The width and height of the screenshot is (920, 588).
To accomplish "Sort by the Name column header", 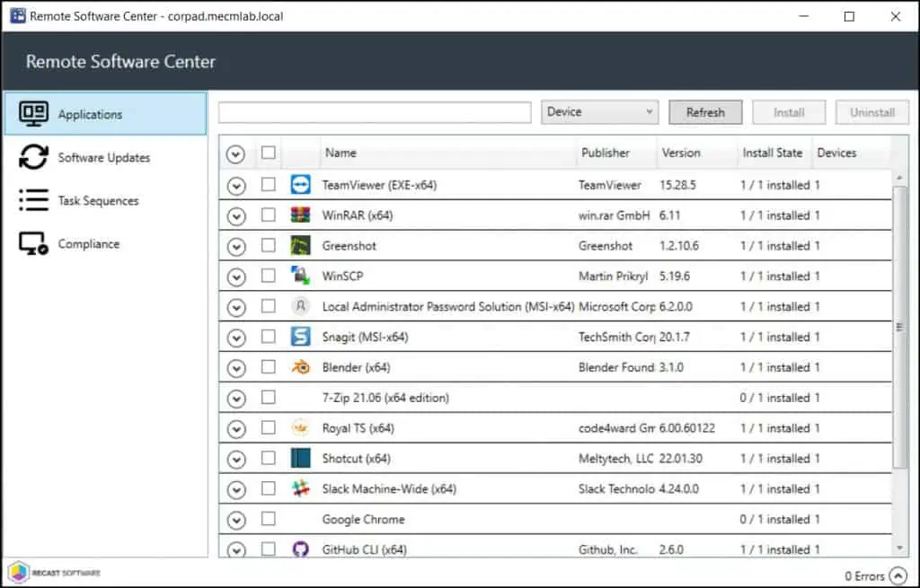I will pyautogui.click(x=449, y=153).
